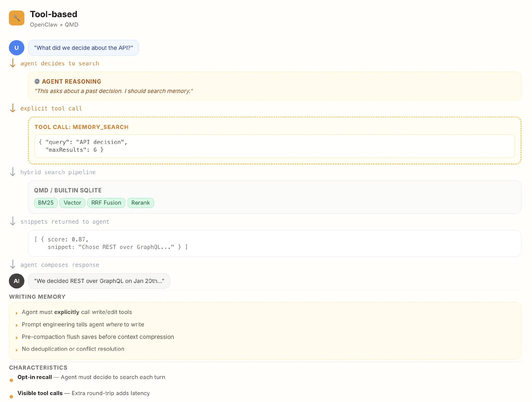Click the user question message bubble
Viewport: 532px width, 402px height.
[x=83, y=48]
